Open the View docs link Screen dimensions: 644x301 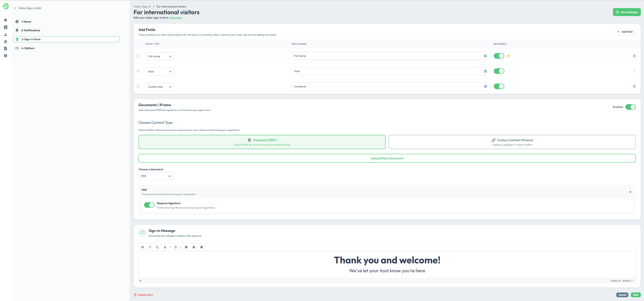pos(176,18)
